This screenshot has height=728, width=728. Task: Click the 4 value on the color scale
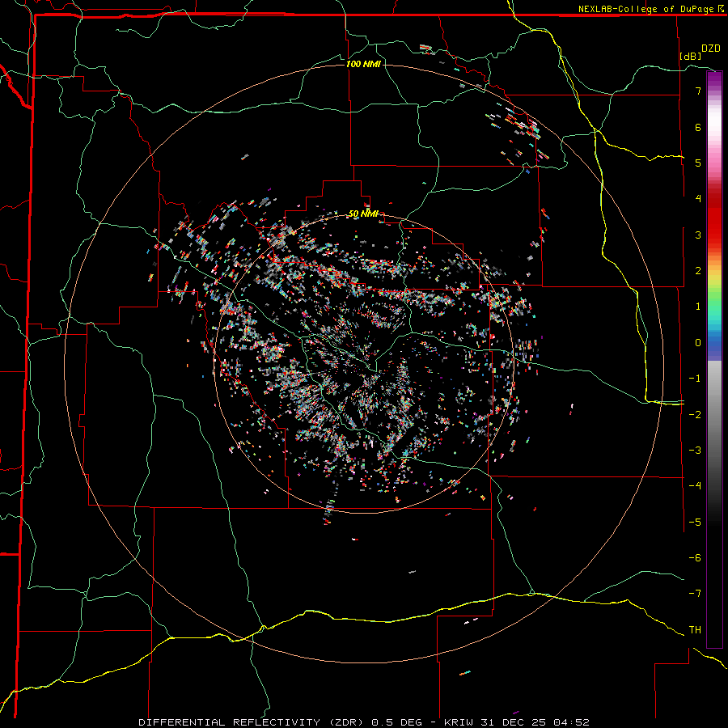(698, 199)
